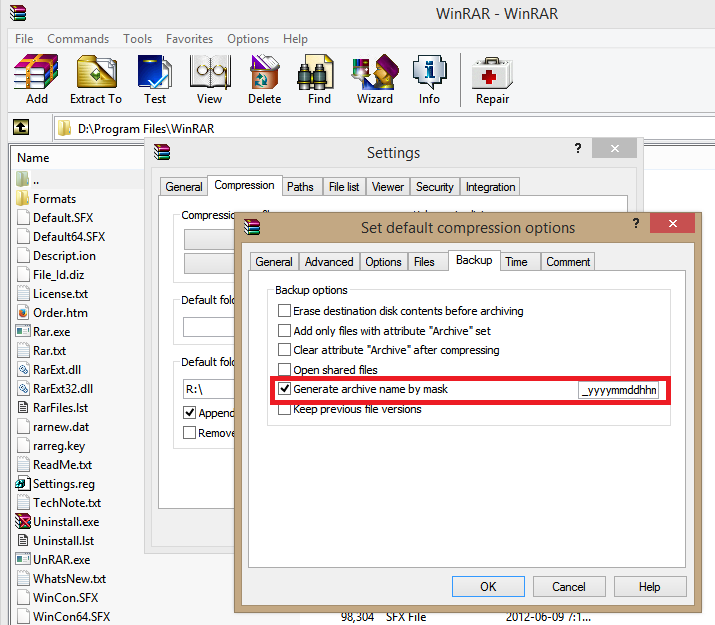Toggle the Append checkbox in Settings dialog
Viewport: 715px width, 625px height.
190,413
